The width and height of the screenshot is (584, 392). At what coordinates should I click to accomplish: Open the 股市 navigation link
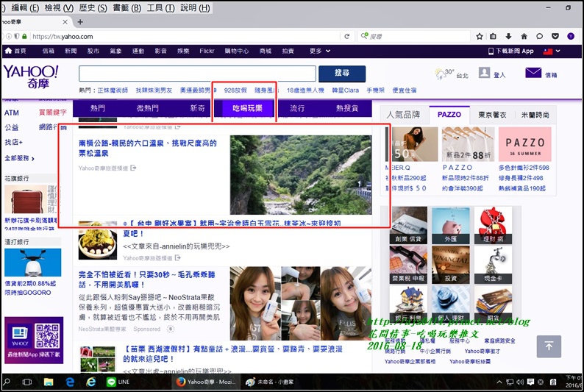93,51
